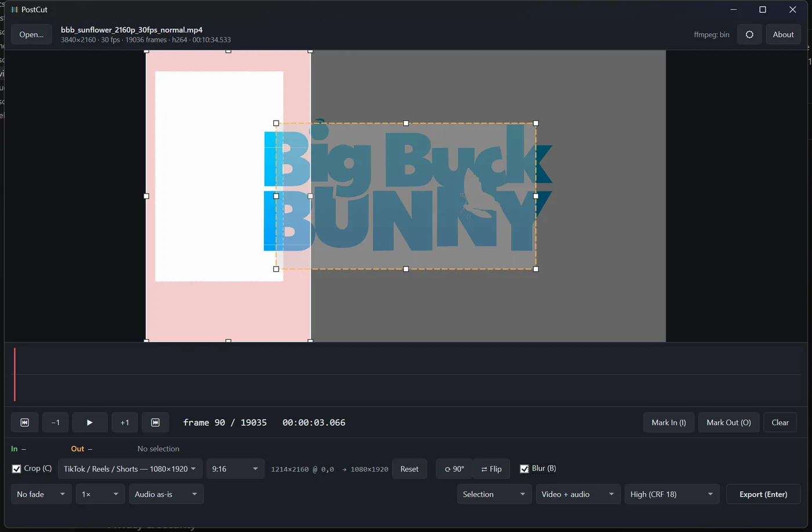Click the red playhead on the timeline
This screenshot has height=532, width=812.
point(14,374)
